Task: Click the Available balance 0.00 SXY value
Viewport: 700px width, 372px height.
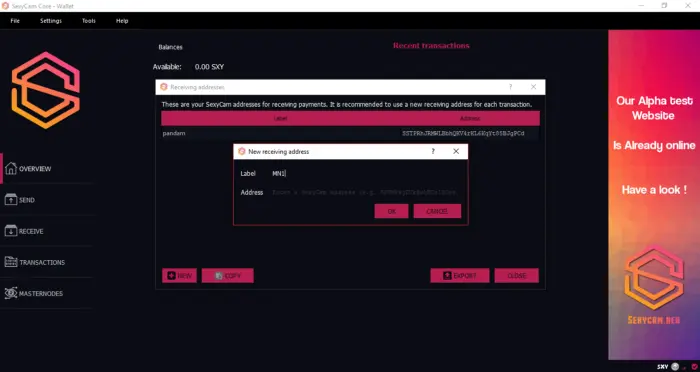Action: pos(209,67)
